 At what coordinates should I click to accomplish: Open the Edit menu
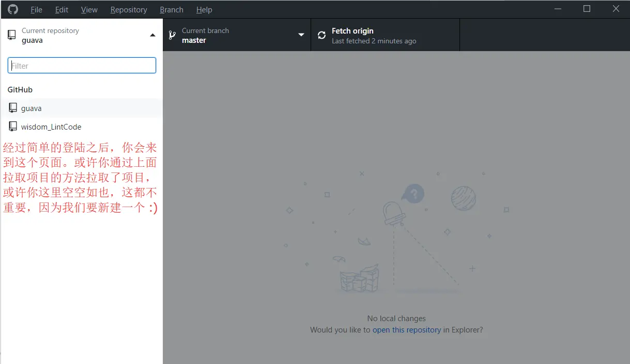click(62, 10)
